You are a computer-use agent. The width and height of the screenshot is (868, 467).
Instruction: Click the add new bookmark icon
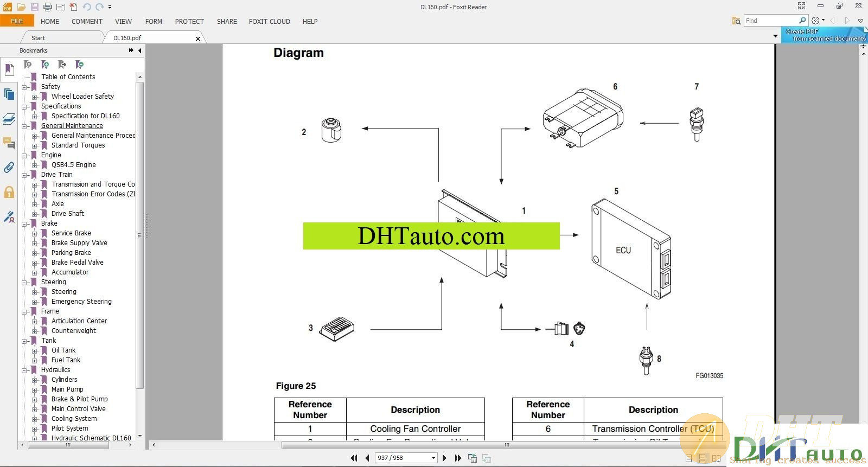[x=45, y=65]
